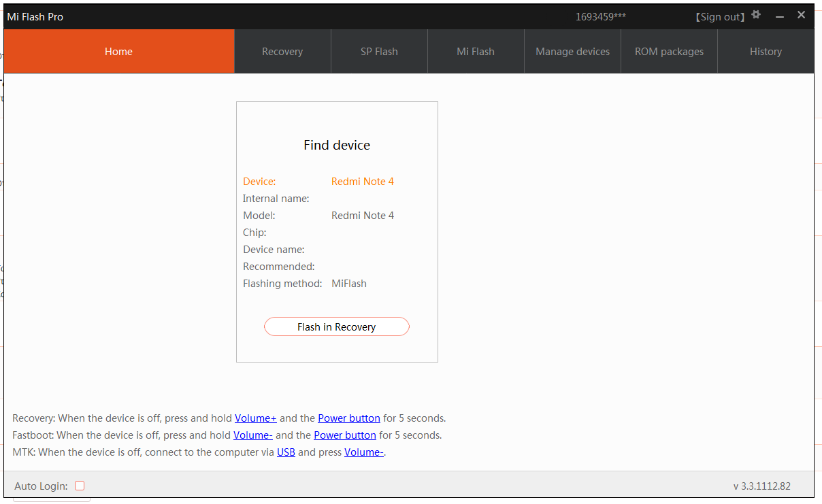Image resolution: width=822 pixels, height=504 pixels.
Task: Click Volume- link in MTK instructions
Action: (364, 452)
